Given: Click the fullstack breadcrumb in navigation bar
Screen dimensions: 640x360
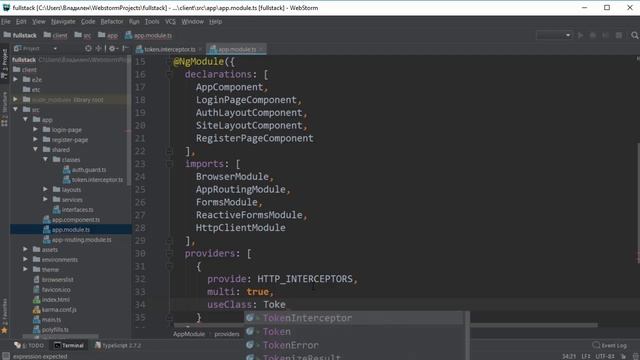Looking at the screenshot, I should click(x=20, y=36).
